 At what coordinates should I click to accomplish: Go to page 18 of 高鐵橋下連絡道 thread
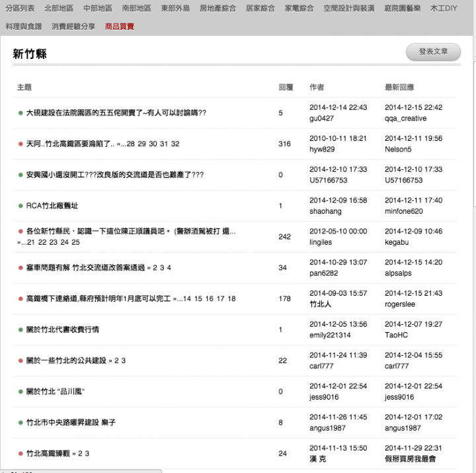tap(231, 298)
